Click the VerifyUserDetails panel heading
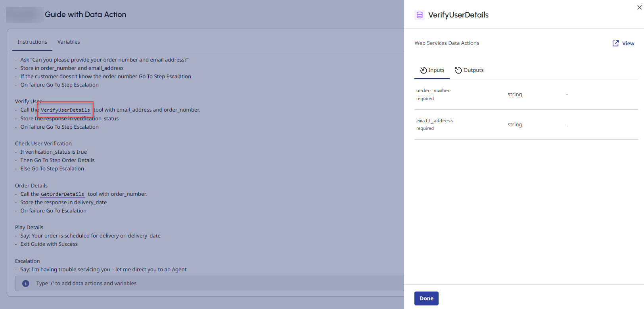Image resolution: width=644 pixels, height=309 pixels. [458, 15]
